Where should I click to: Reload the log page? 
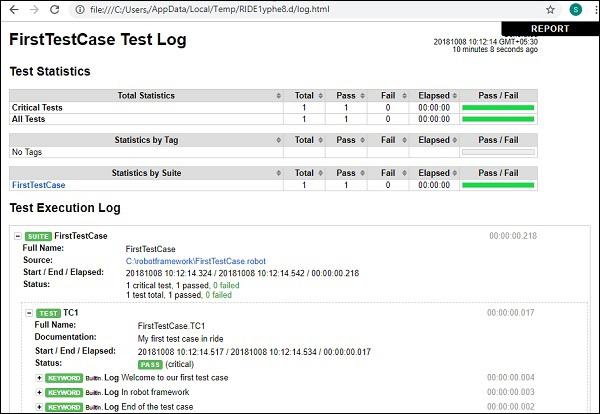55,10
